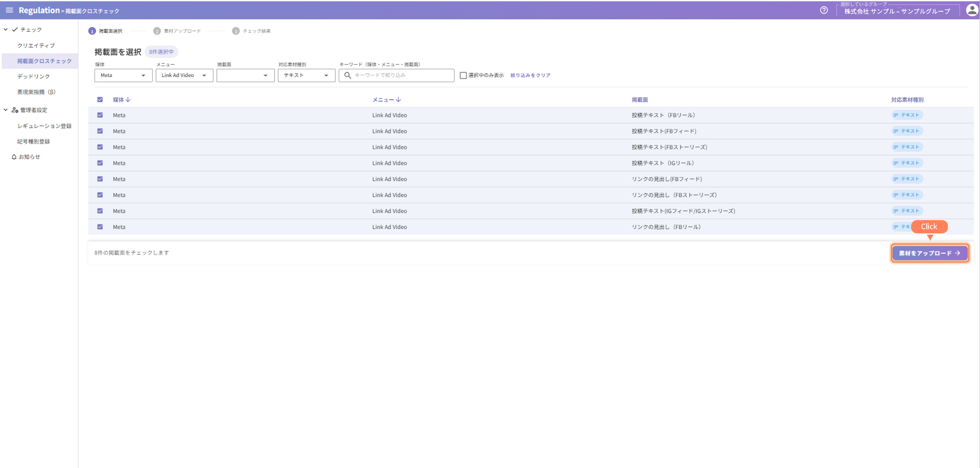Focus the キーワードで絞り込み search field

coord(396,75)
